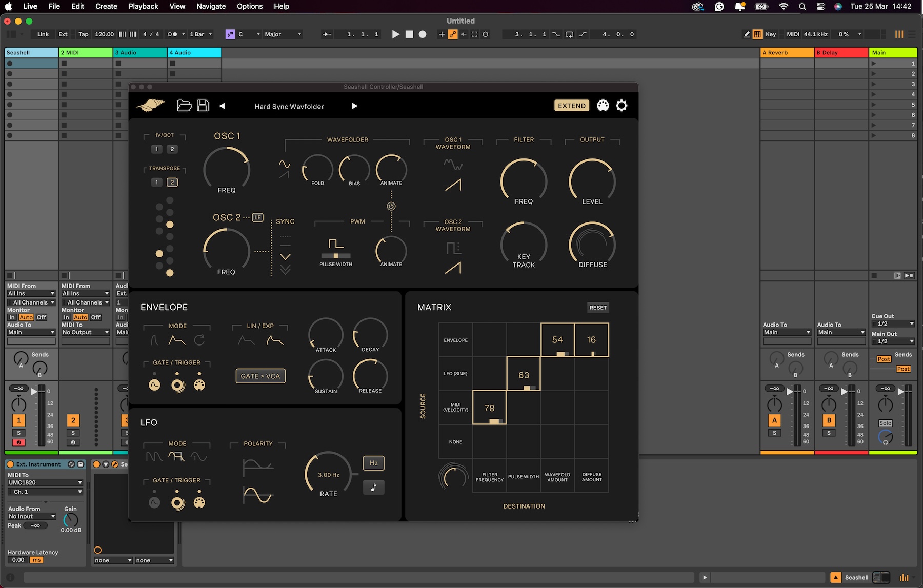Viewport: 923px width, 588px height.
Task: Reset the modulation matrix
Action: (x=598, y=308)
